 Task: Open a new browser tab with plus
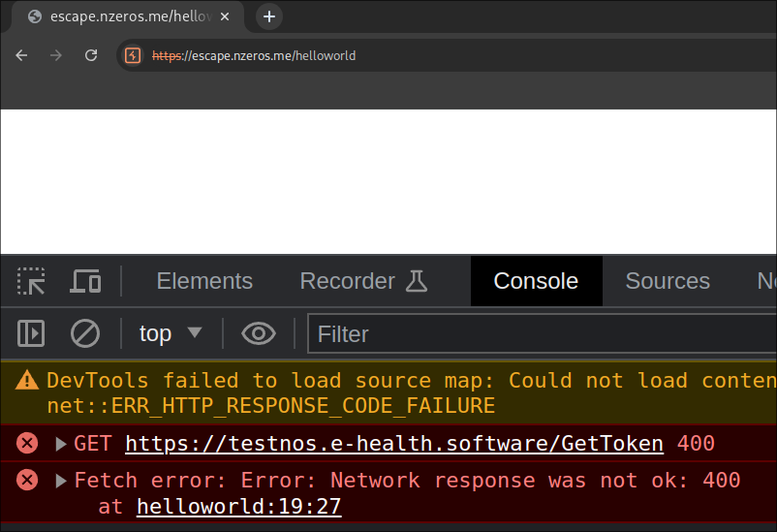269,16
